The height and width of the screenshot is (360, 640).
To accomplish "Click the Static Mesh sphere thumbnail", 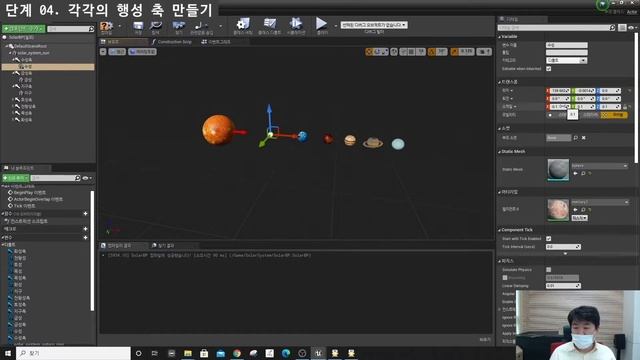I will [x=558, y=169].
